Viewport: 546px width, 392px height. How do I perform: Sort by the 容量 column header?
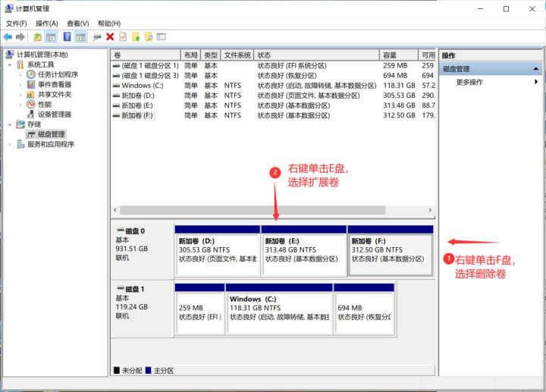tap(398, 55)
